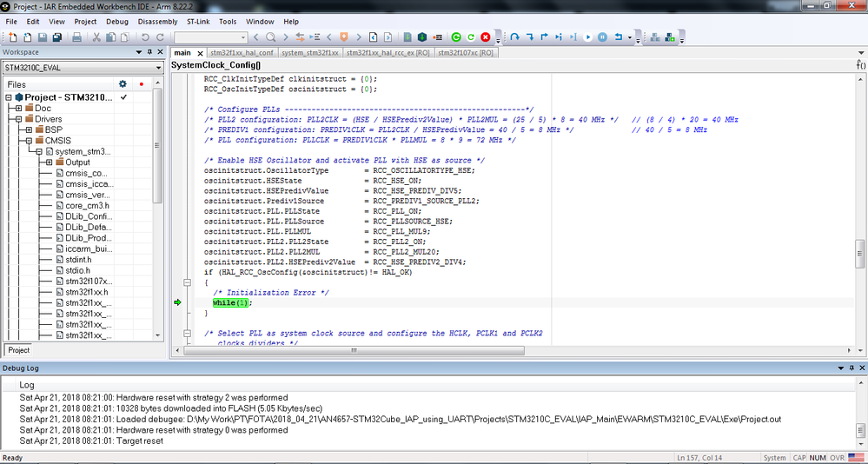Open the STM3210C_EVAL configuration dropdown
Screen dimensions: 868x464
[158, 68]
